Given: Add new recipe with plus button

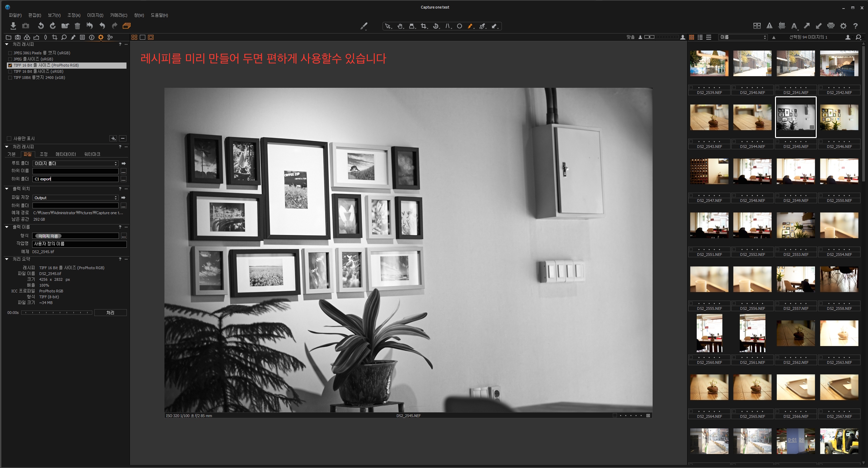Looking at the screenshot, I should click(x=113, y=138).
